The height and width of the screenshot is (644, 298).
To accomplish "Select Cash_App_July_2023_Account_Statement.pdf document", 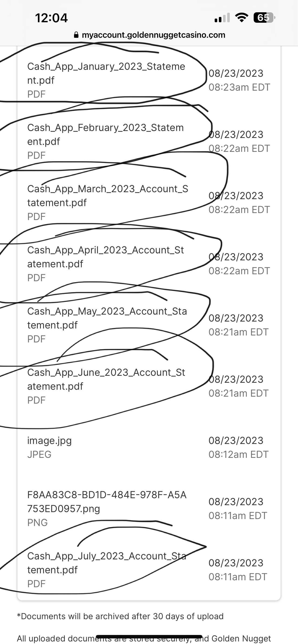I will point(107,563).
